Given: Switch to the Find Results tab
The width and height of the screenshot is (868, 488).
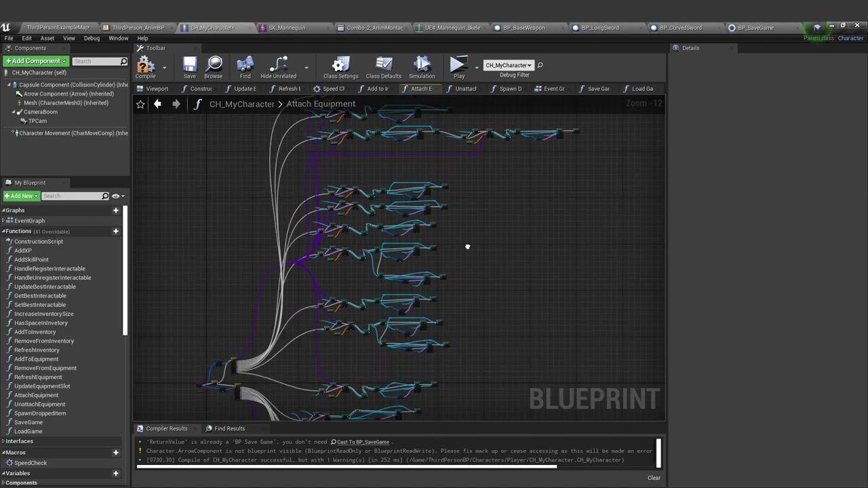Looking at the screenshot, I should pyautogui.click(x=229, y=428).
